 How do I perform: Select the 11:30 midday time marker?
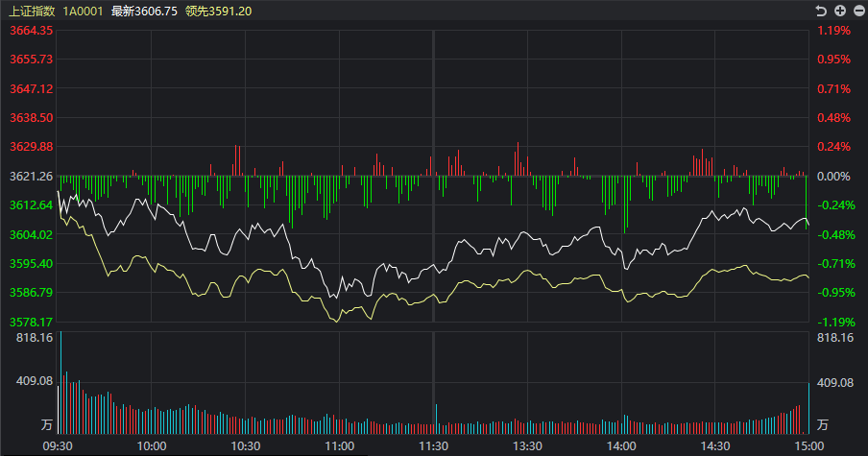coord(434,446)
